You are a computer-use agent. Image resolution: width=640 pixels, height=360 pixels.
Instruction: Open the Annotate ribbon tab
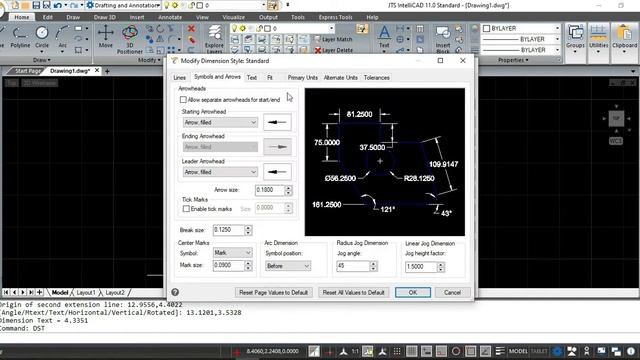click(x=170, y=17)
